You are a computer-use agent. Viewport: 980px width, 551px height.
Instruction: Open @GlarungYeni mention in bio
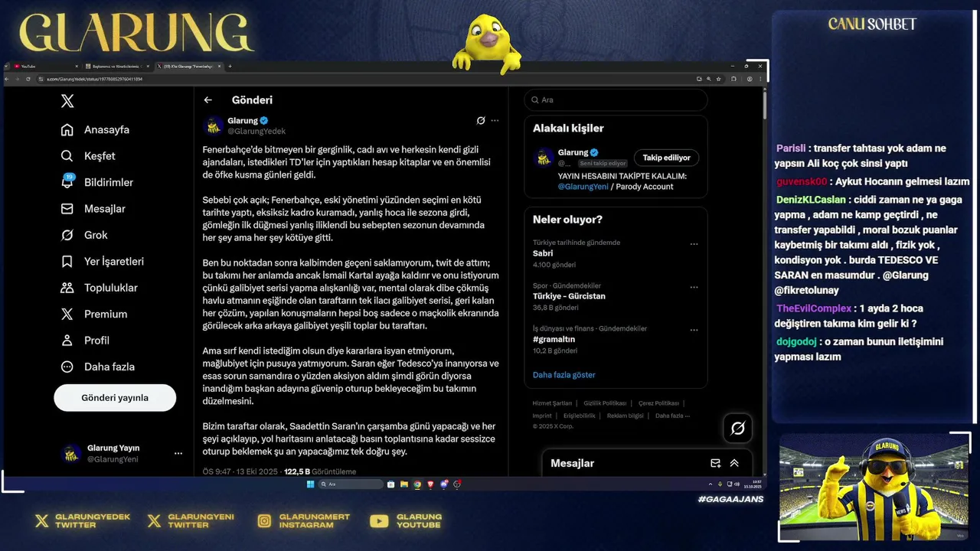(583, 187)
